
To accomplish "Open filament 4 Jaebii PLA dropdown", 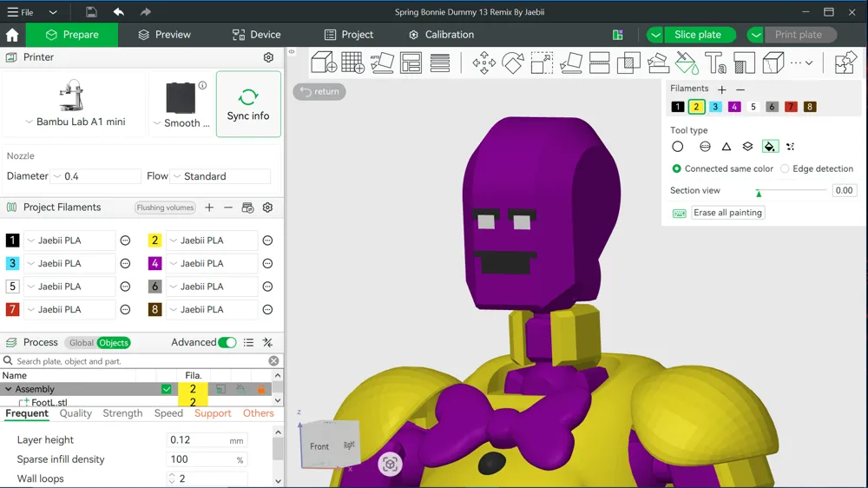I will coord(212,264).
